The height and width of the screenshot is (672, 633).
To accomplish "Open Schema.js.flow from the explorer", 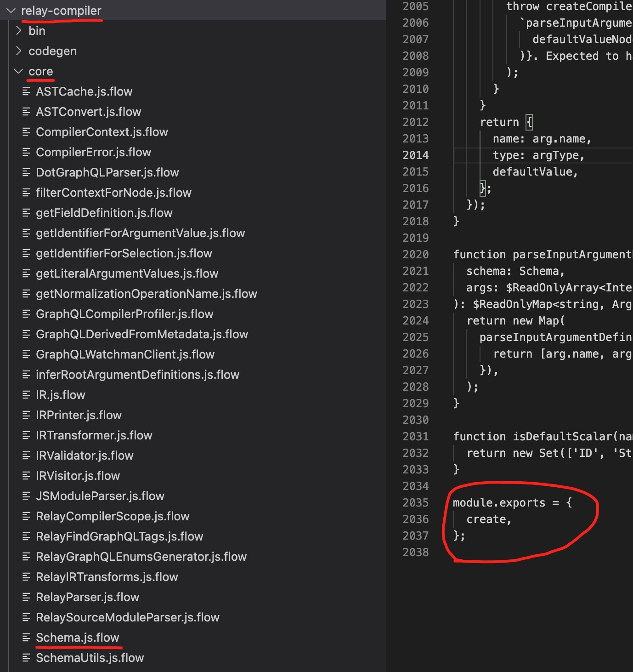I will tap(77, 638).
